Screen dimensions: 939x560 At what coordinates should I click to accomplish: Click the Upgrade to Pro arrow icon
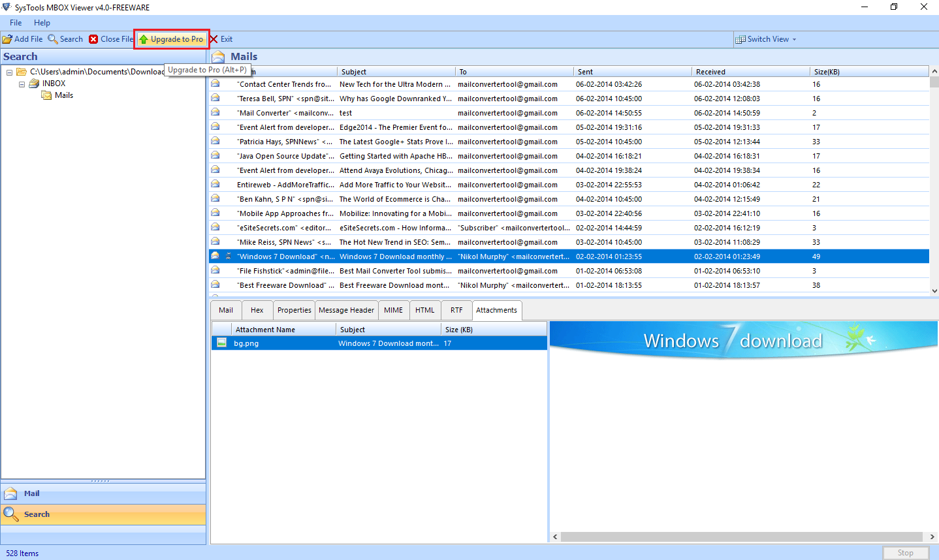(x=145, y=39)
